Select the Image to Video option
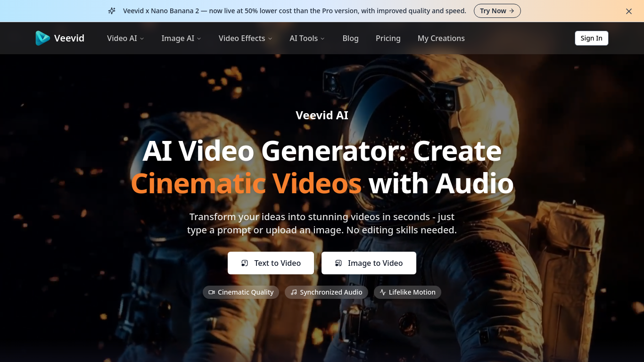This screenshot has height=362, width=644. [x=369, y=263]
